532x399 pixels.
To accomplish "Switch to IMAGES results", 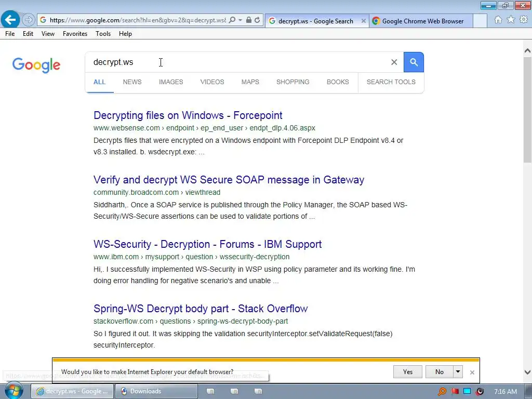I will coord(171,82).
